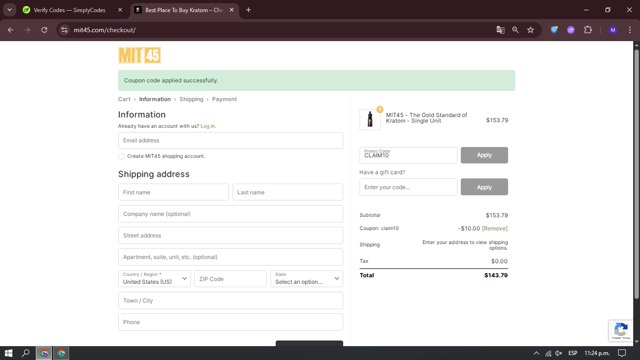The height and width of the screenshot is (360, 640).
Task: Open the extensions puzzle icon
Action: point(588,30)
